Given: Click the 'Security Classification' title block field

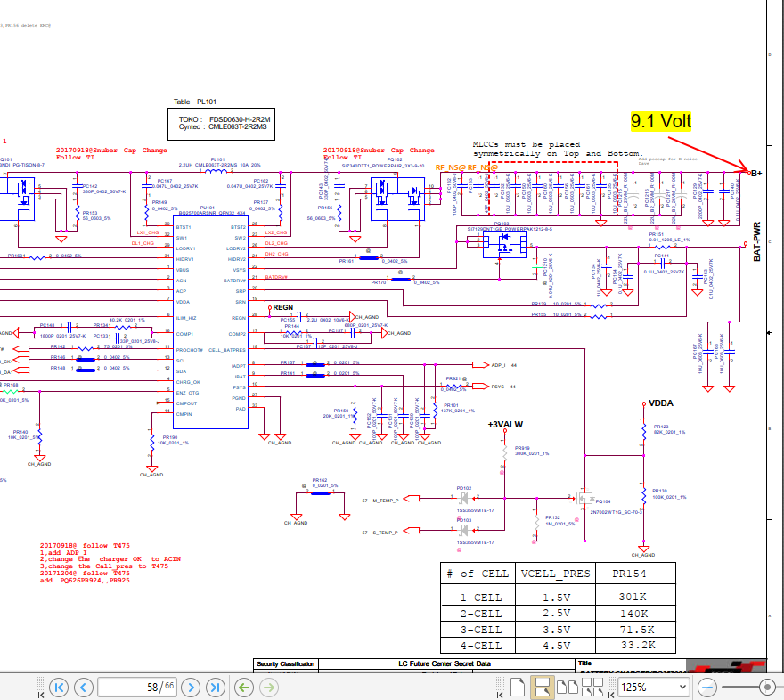Looking at the screenshot, I should [x=285, y=664].
